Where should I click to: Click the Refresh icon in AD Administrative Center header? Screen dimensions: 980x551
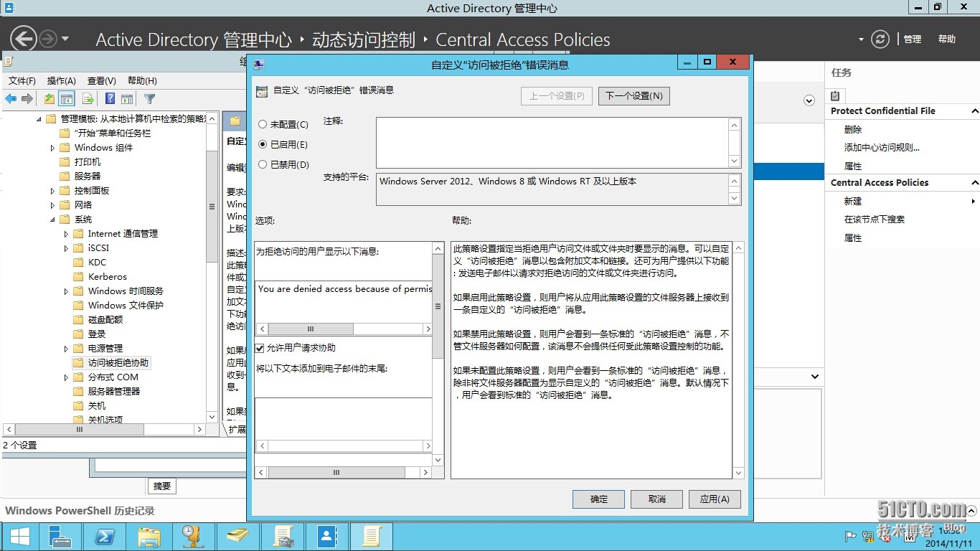(x=880, y=39)
